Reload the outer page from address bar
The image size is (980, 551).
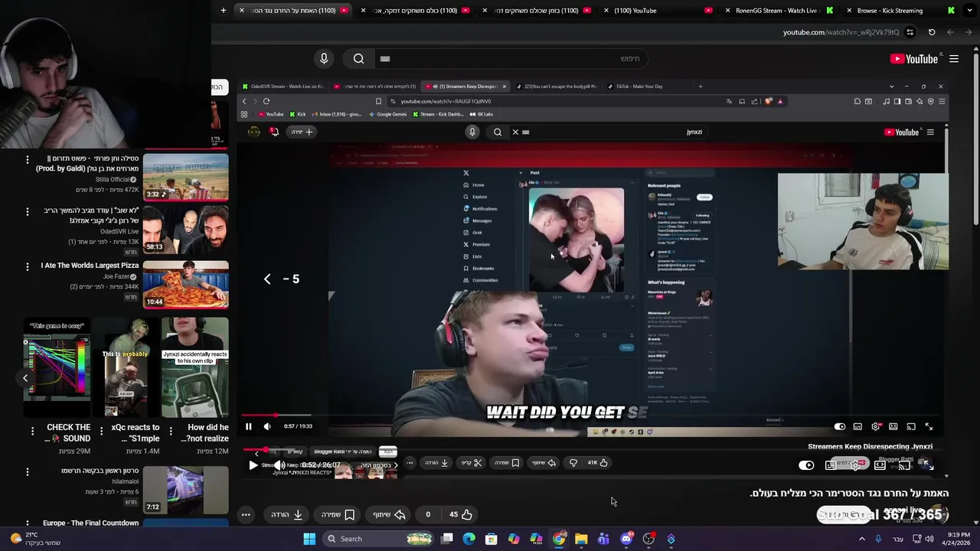coord(932,32)
